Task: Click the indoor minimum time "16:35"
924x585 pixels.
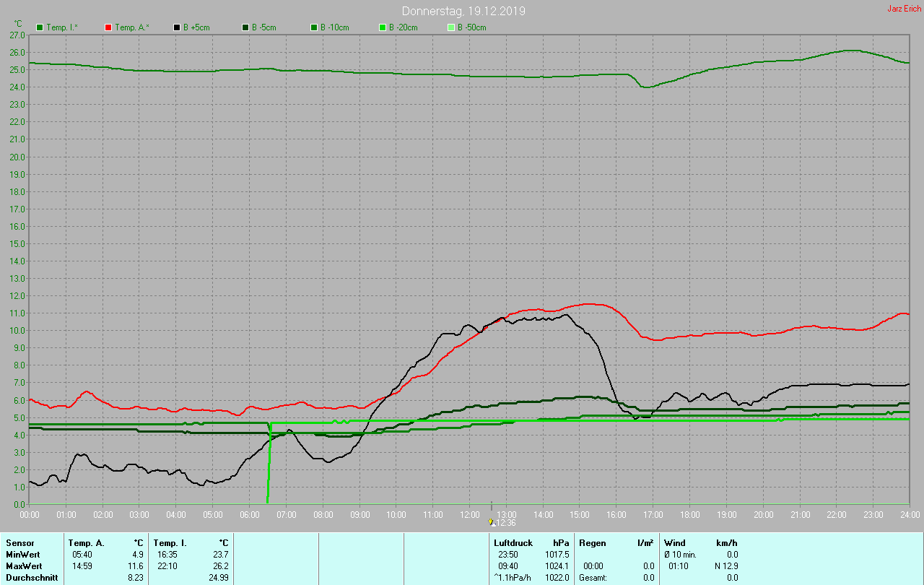Action: click(x=167, y=555)
